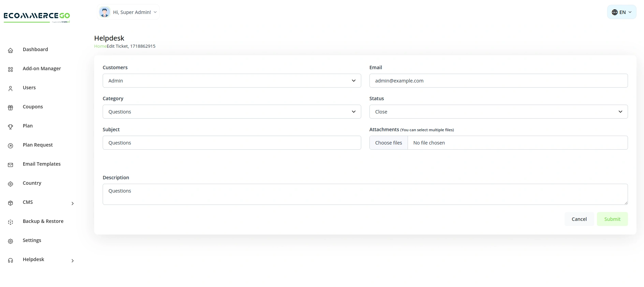Screen dimensions: 644x287
Task: Open Plan Request in sidebar
Action: (x=38, y=145)
